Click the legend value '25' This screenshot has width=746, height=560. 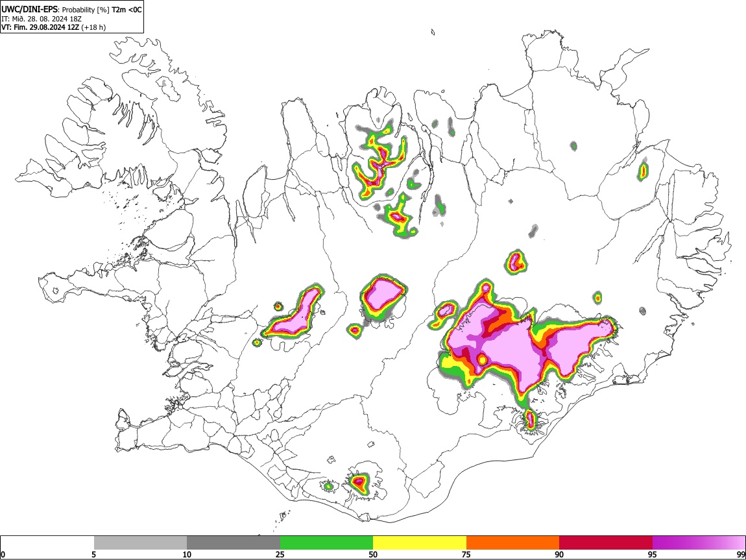pos(280,554)
